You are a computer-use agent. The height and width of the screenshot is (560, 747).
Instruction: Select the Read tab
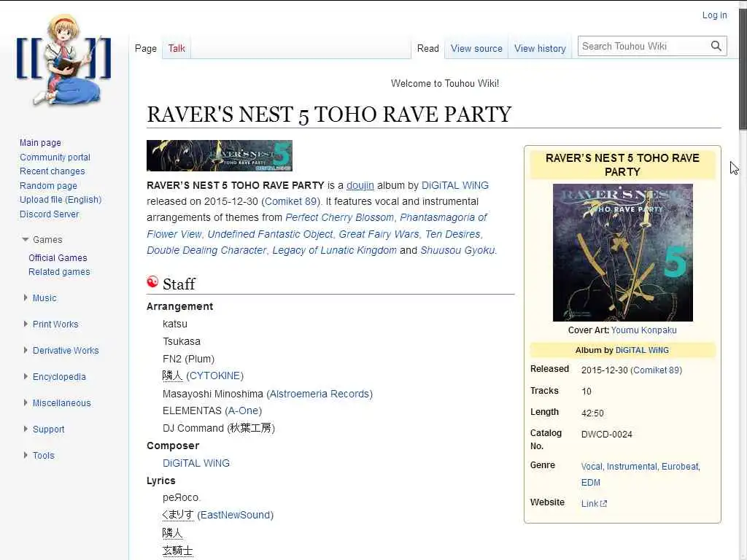(427, 48)
